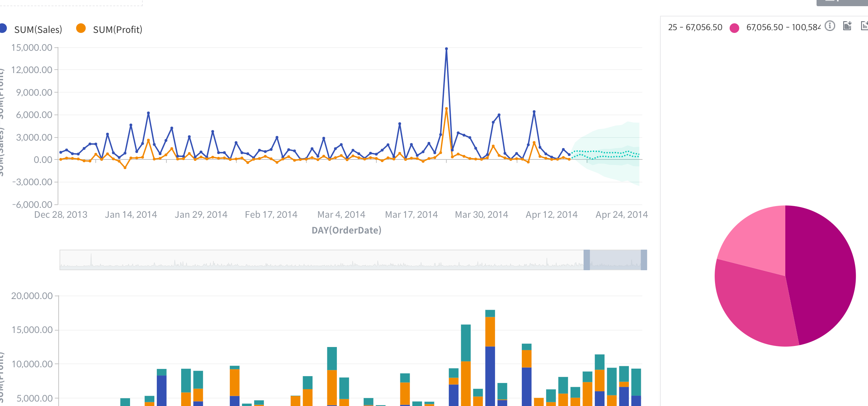The image size is (868, 406).
Task: Click the Apr 24, 2014 axis tick label
Action: point(622,214)
